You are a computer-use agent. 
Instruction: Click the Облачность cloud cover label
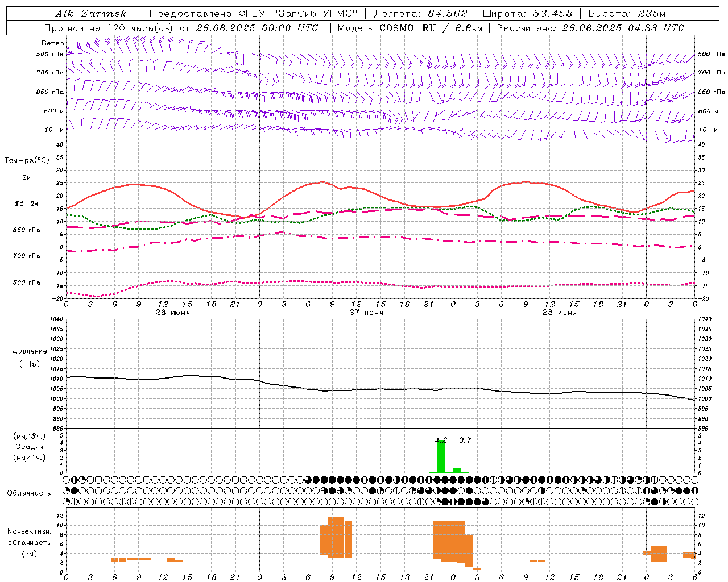click(29, 493)
